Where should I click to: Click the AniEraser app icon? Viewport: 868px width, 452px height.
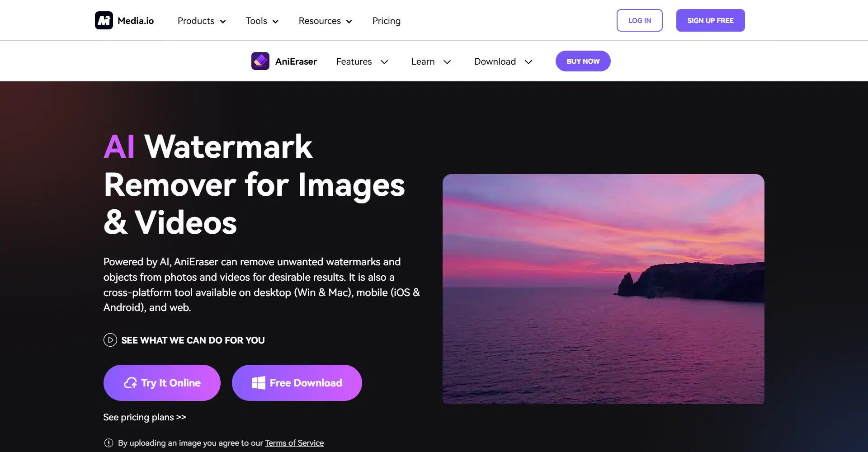(260, 61)
